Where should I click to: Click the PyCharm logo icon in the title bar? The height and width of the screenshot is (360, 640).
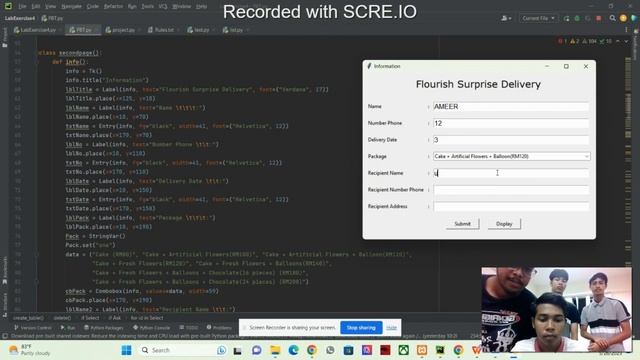click(x=8, y=6)
